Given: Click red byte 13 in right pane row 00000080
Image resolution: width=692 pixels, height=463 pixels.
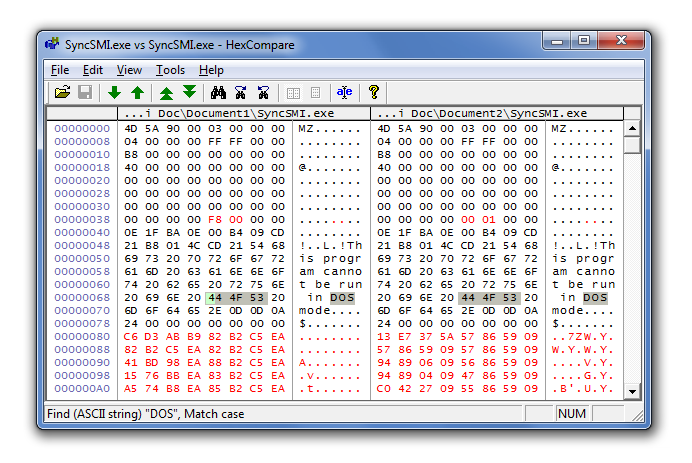Looking at the screenshot, I should (384, 337).
